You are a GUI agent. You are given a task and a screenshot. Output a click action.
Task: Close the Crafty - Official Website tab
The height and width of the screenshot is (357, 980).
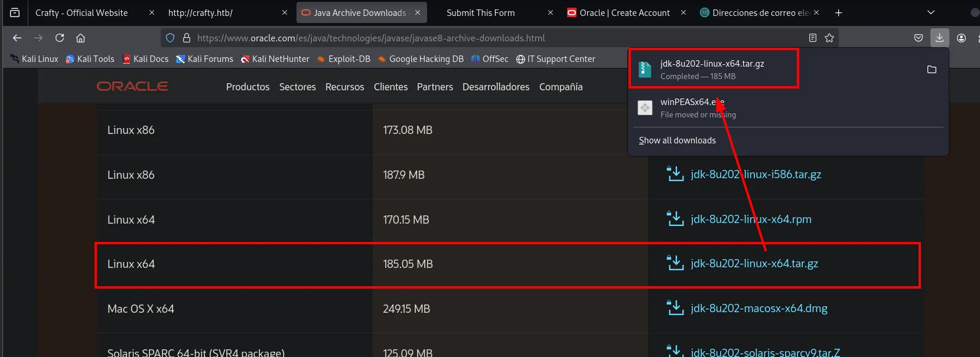pyautogui.click(x=152, y=12)
